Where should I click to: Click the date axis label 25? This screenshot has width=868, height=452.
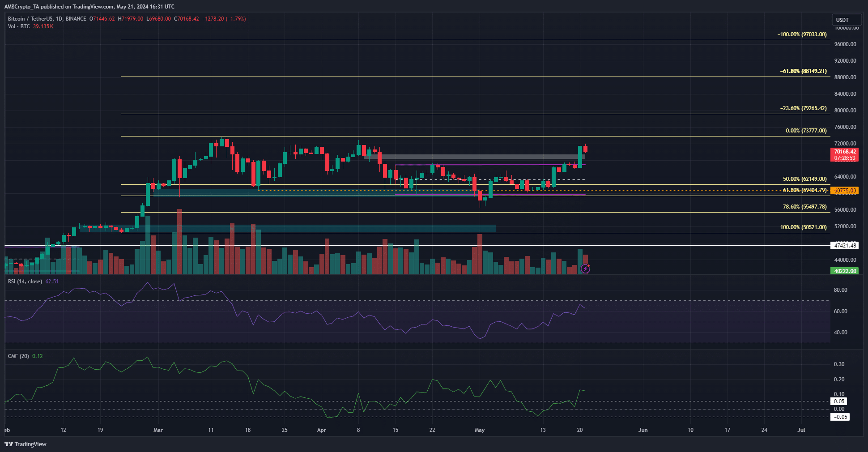(x=285, y=430)
